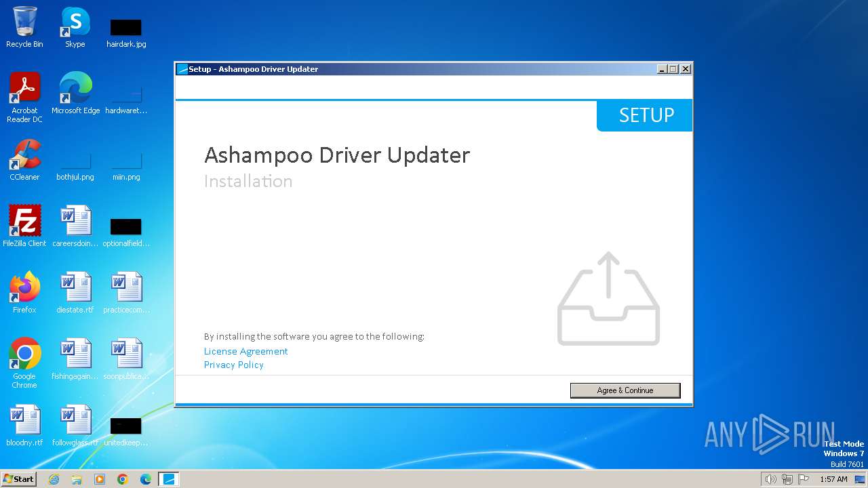Select the hardwaret file icon
The height and width of the screenshot is (488, 868).
click(x=126, y=99)
